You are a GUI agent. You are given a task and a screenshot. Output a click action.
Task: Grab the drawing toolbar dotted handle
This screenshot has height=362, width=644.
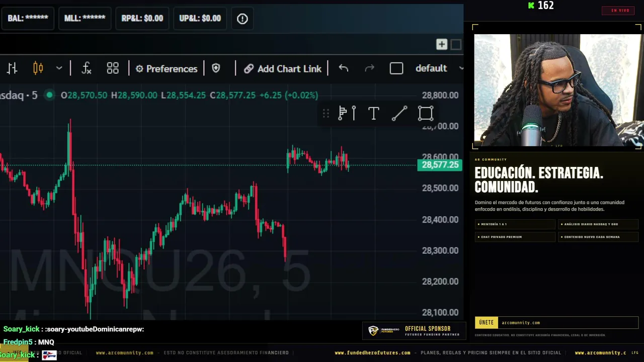326,114
